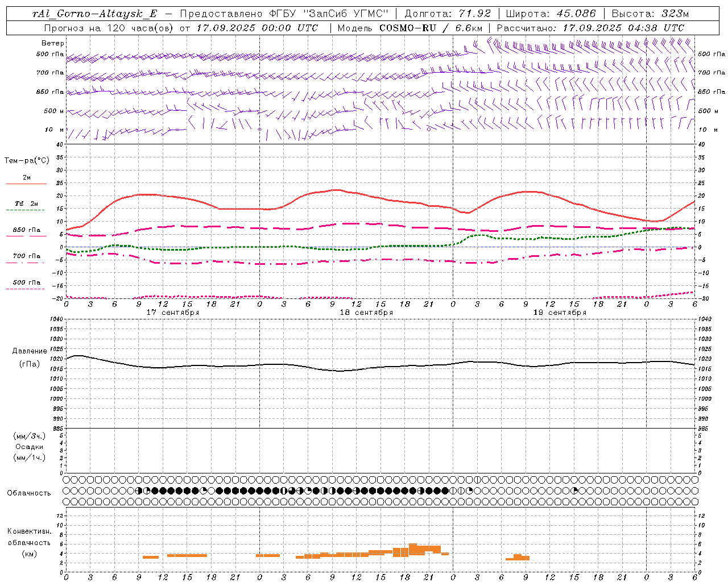Click the station title rAl_Gorno-Altaysk_E
This screenshot has width=728, height=582.
pyautogui.click(x=94, y=14)
